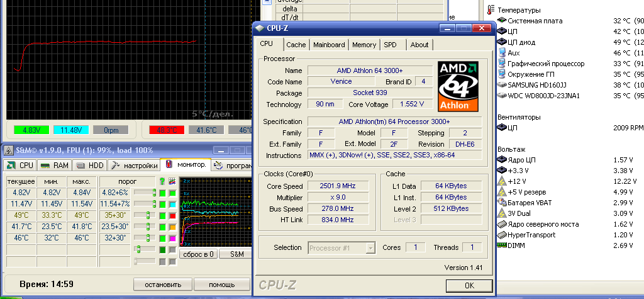The image size is (644, 299).
Task: Click the S&M title bar triangle icon
Action: pos(8,150)
